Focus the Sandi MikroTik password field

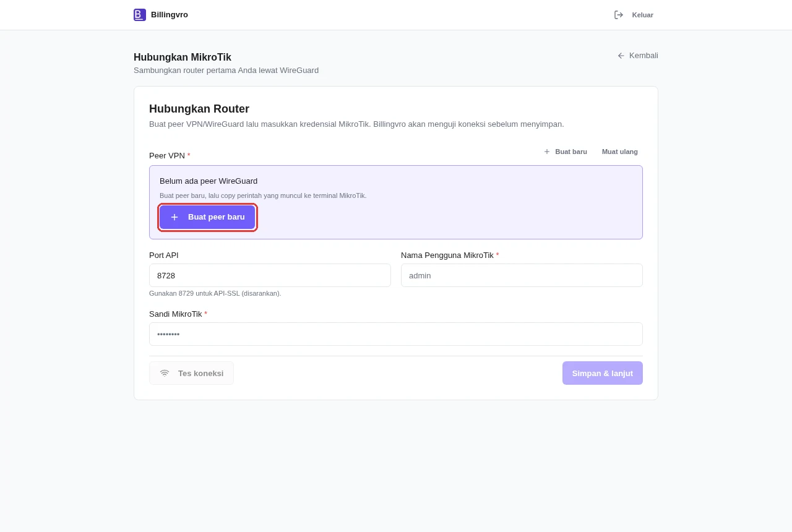(x=396, y=334)
